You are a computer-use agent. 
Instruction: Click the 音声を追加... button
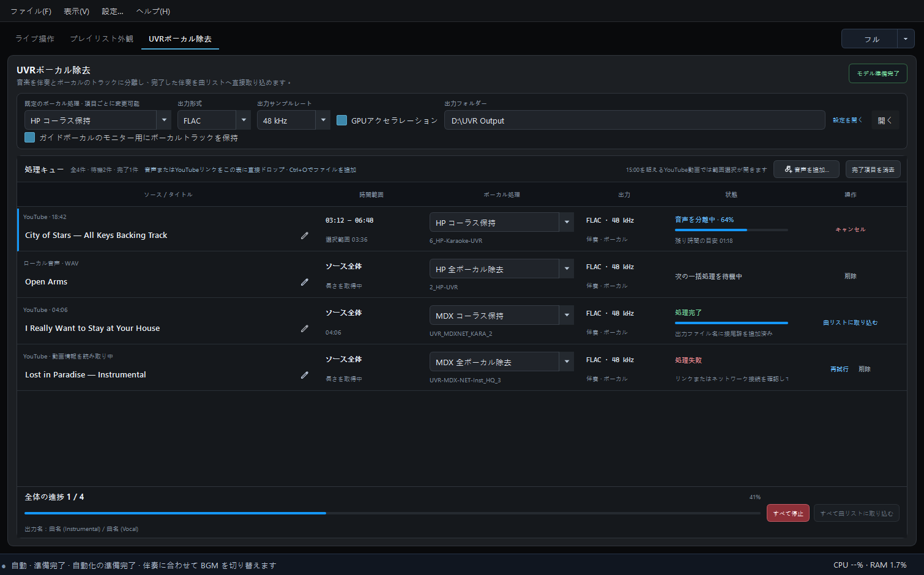[807, 169]
